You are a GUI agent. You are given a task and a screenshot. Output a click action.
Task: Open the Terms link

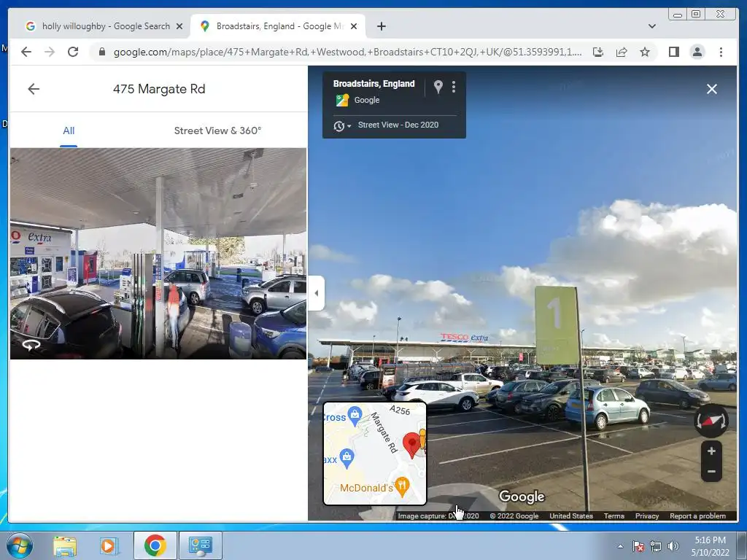click(x=614, y=516)
